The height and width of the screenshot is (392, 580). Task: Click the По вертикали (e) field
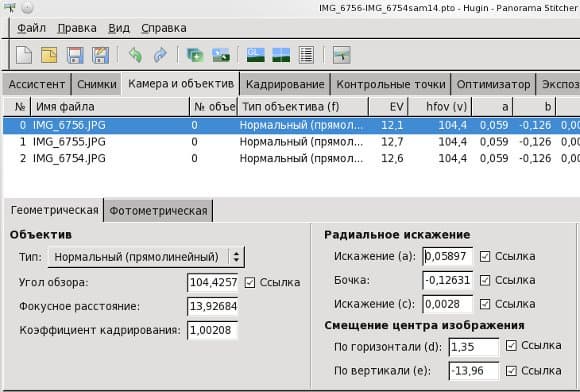tap(474, 371)
